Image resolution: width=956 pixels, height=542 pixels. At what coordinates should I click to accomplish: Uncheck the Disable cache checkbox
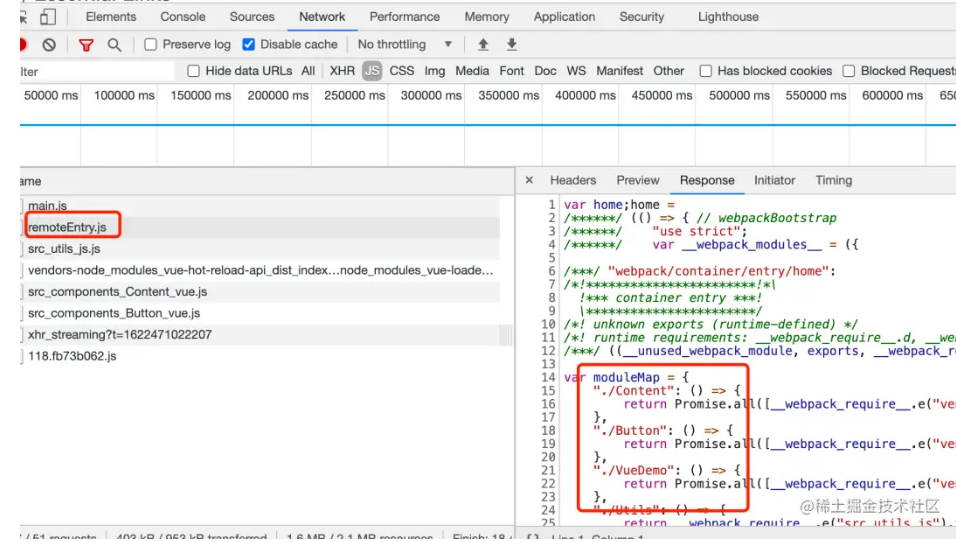click(249, 45)
